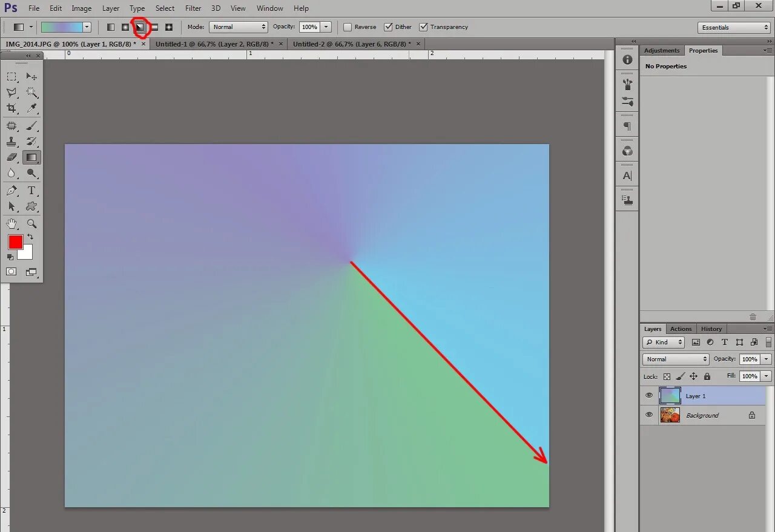Change screen mode from toolbox
The width and height of the screenshot is (775, 532).
tap(31, 272)
